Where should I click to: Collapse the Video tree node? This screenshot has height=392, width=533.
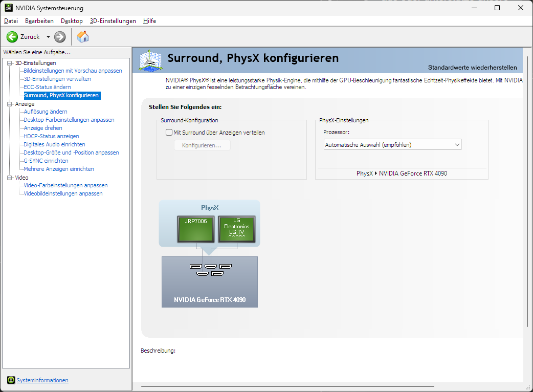(10, 178)
